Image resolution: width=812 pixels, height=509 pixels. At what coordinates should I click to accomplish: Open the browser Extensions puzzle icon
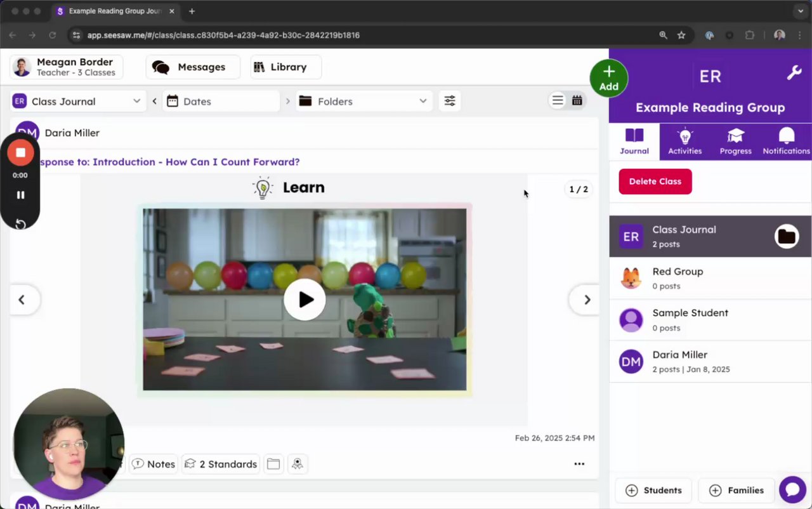click(750, 36)
